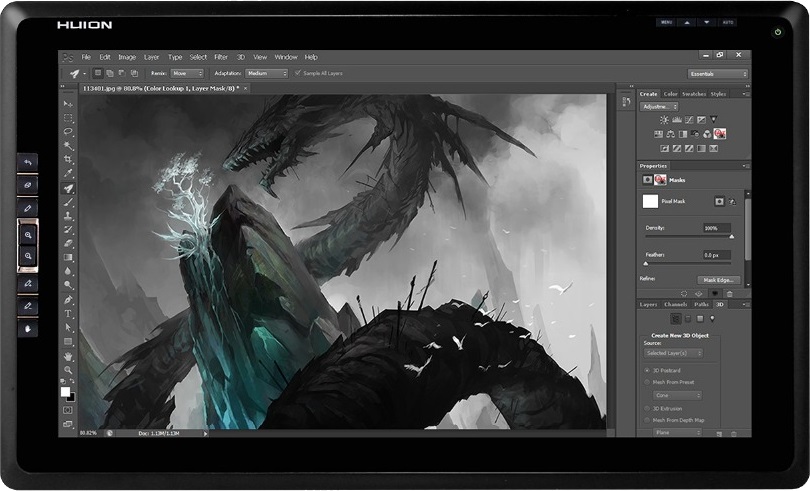Select the Path Selection tool
The image size is (810, 491).
click(x=68, y=327)
